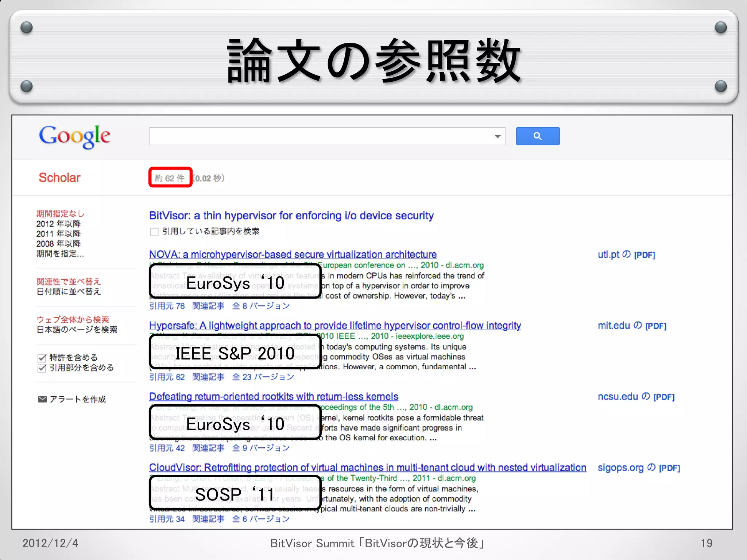747x560 pixels.
Task: Filter results to 2012 年以降
Action: click(58, 223)
